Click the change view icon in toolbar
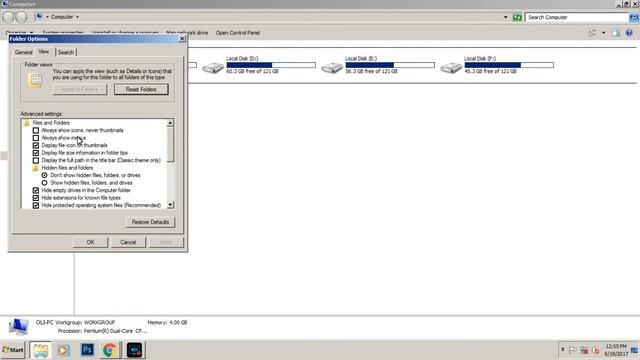The width and height of the screenshot is (640, 360). pos(592,33)
